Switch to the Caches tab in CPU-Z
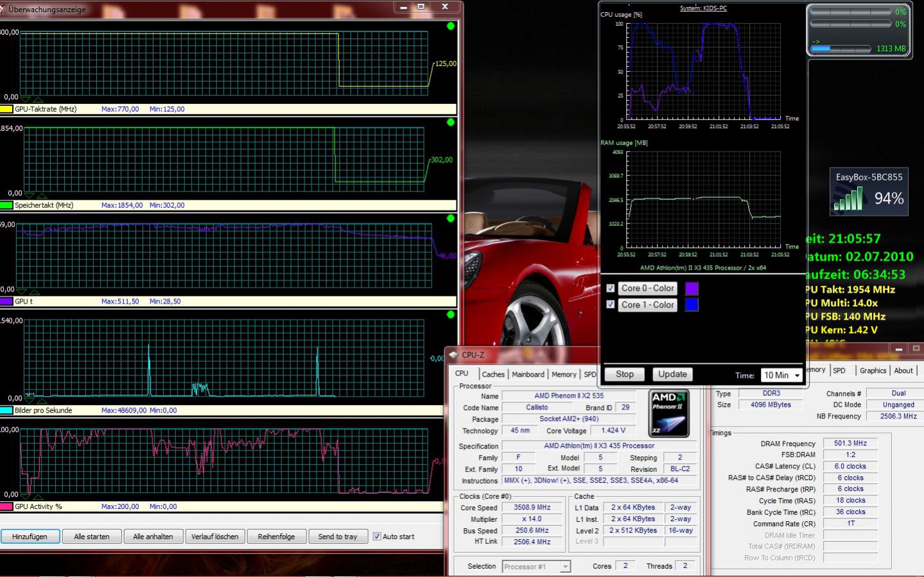Viewport: 924px width, 577px height. click(x=493, y=374)
